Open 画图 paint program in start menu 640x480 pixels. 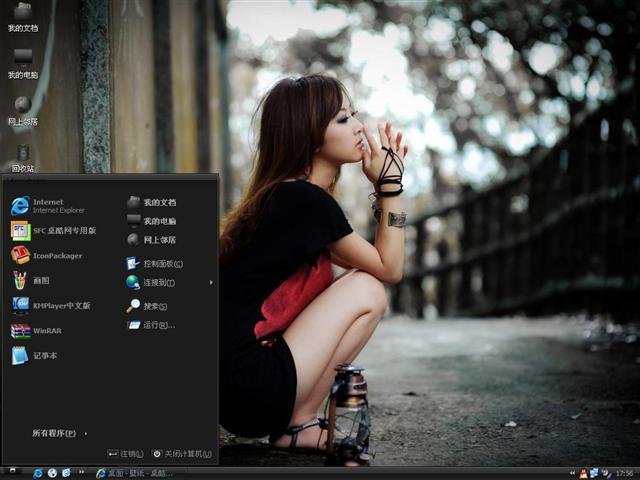click(30, 280)
